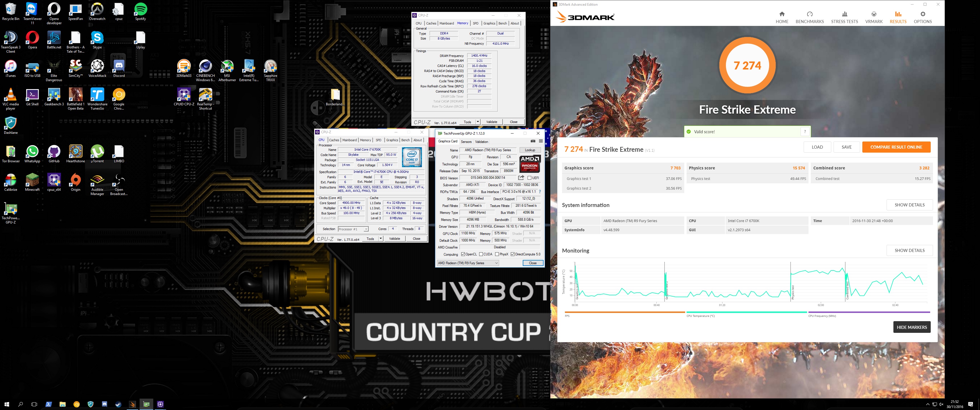The height and width of the screenshot is (410, 980).
Task: Toggle the CUDA checkbox in GPU-Z
Action: click(481, 254)
